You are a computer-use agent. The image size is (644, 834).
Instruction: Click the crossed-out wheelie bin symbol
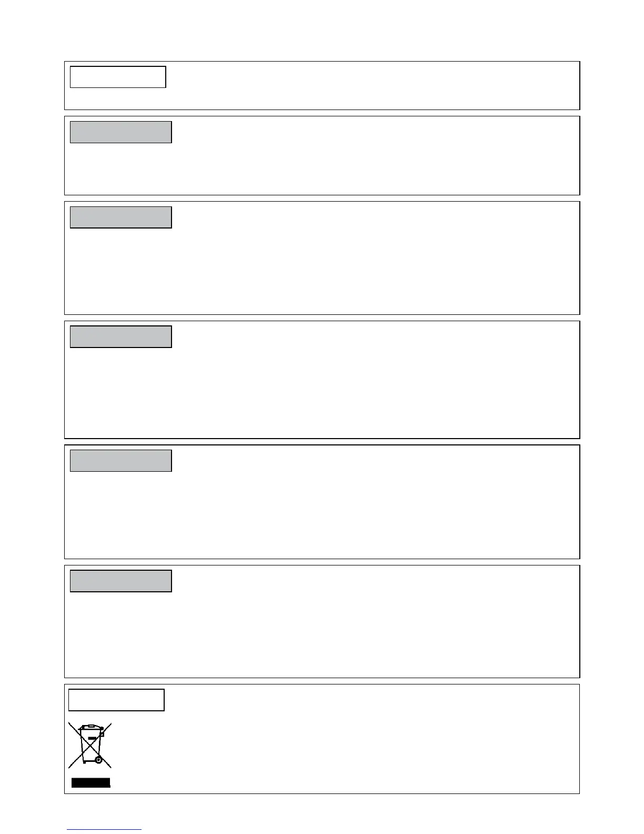coord(89,744)
